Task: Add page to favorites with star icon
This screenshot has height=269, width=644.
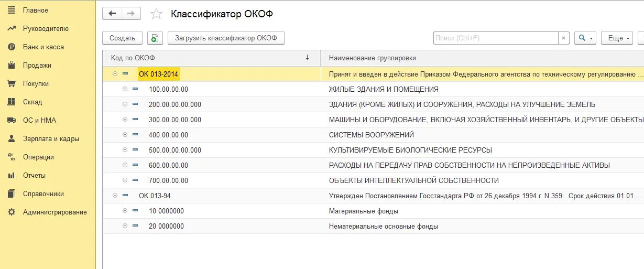Action: 156,14
